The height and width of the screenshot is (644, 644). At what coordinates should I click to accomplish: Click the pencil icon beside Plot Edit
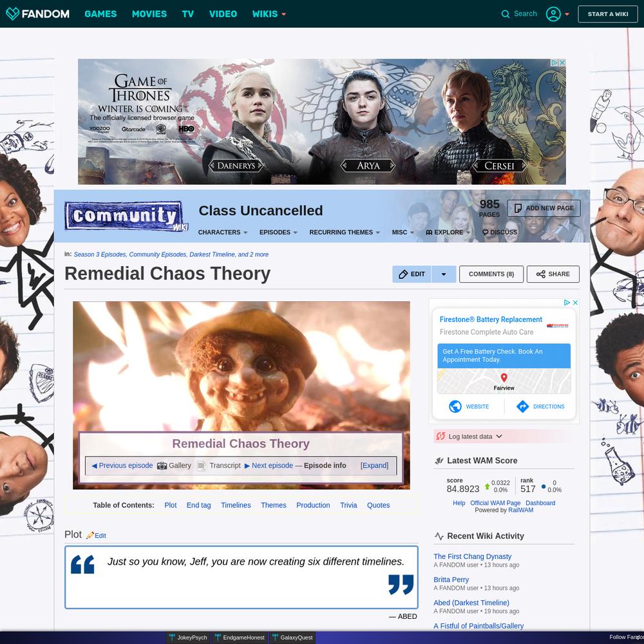tap(90, 535)
